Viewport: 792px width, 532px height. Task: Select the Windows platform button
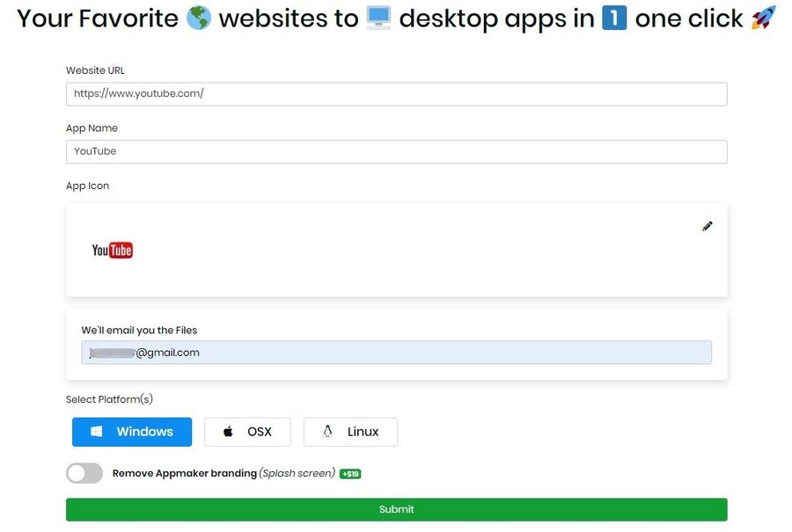coord(132,432)
